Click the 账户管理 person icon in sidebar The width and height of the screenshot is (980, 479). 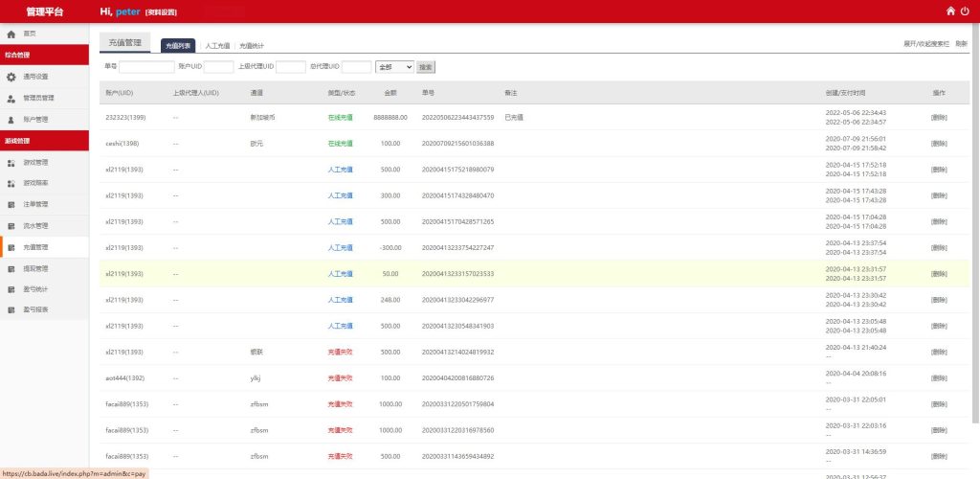coord(11,120)
